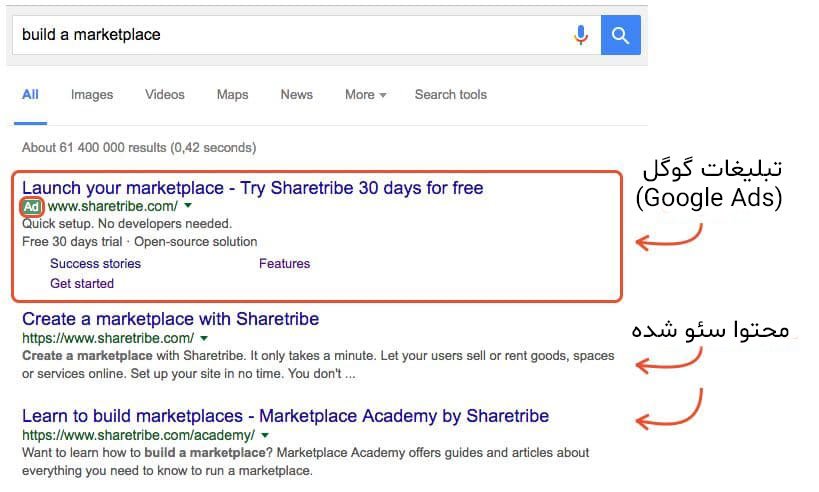Switch to the Images tab
The height and width of the screenshot is (492, 819).
click(92, 95)
